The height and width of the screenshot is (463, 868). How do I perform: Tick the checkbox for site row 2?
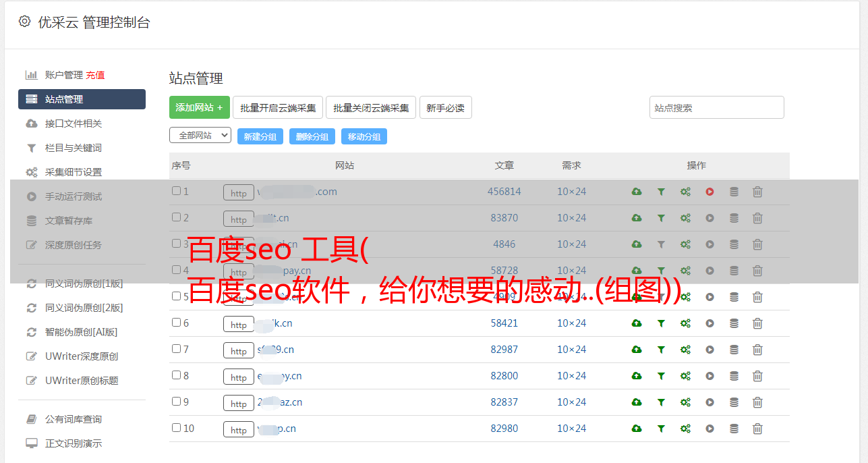[176, 217]
